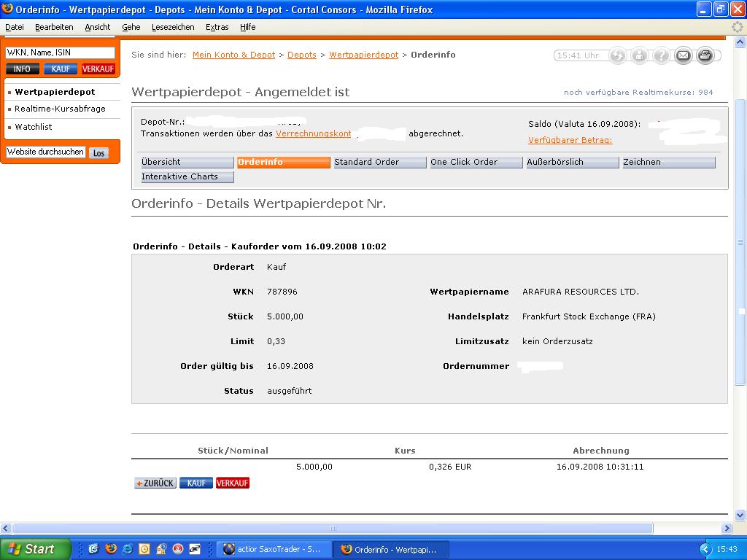Open the red round quick launch icon

[178, 548]
